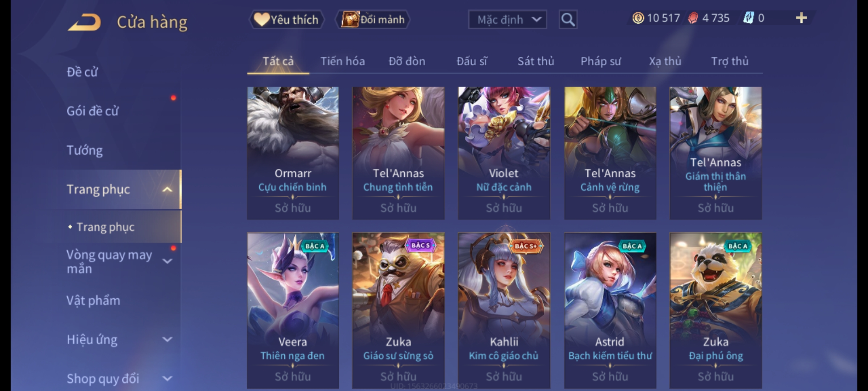868x391 pixels.
Task: Tap the blue voucher currency icon
Action: [x=748, y=18]
